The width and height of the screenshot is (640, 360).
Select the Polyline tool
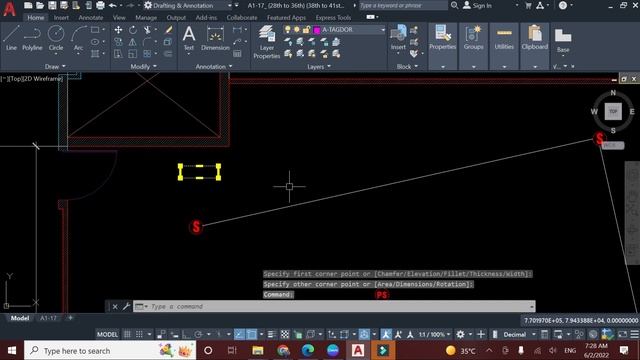[x=32, y=38]
